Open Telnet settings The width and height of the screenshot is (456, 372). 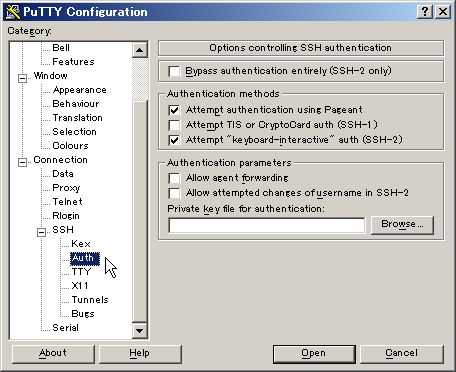coord(67,202)
